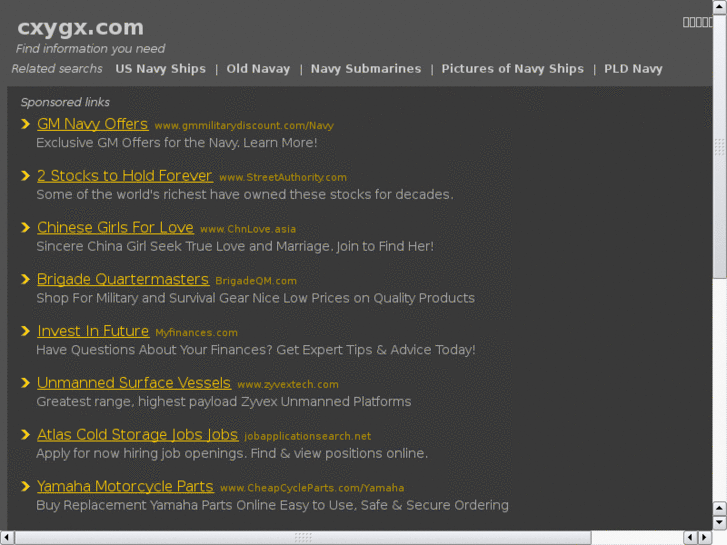The width and height of the screenshot is (727, 545).
Task: Click the arrow icon beside Chinese Girls For Love
Action: pyautogui.click(x=26, y=227)
